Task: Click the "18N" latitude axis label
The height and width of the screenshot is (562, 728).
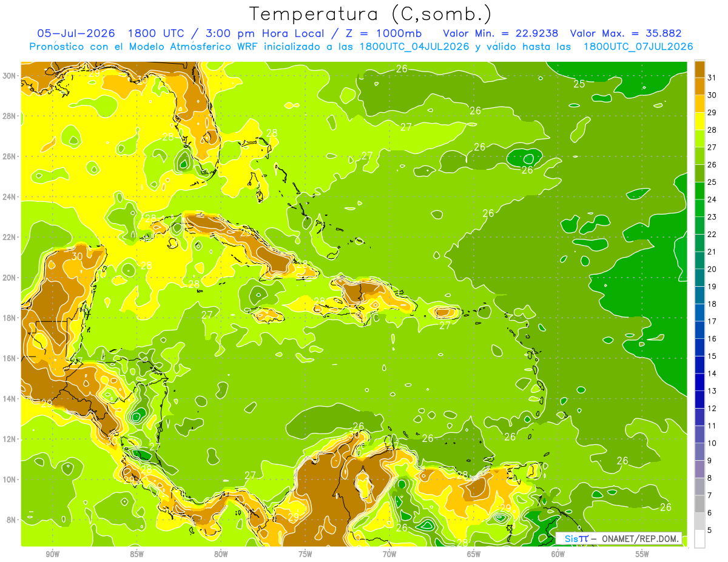Action: (x=10, y=318)
